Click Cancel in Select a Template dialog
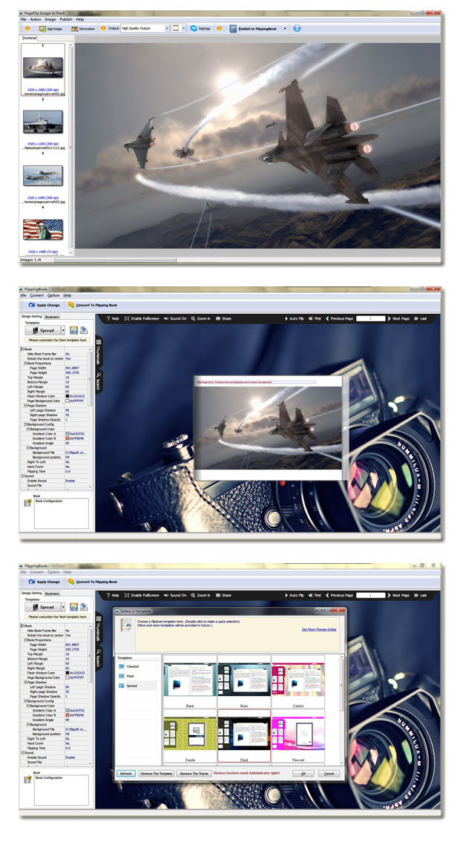 coord(329,773)
